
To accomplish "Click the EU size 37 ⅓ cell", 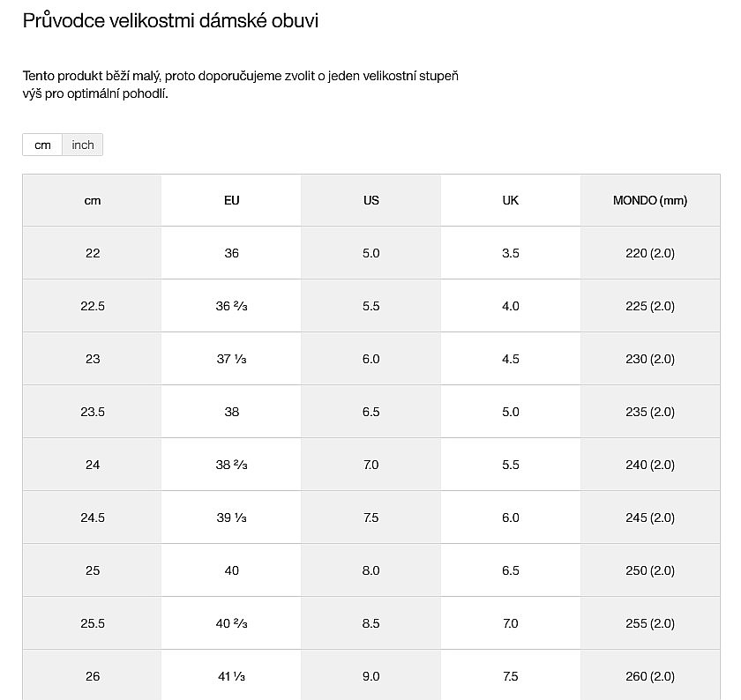I will tap(231, 359).
